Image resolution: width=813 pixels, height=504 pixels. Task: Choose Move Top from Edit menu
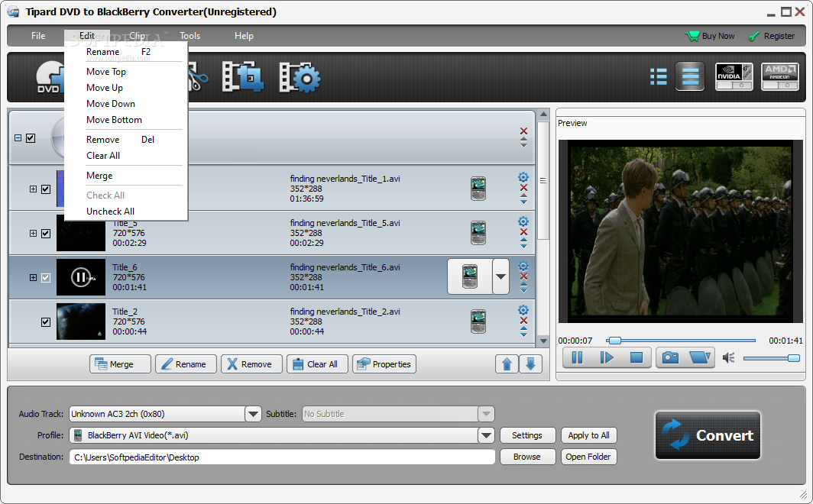click(105, 72)
